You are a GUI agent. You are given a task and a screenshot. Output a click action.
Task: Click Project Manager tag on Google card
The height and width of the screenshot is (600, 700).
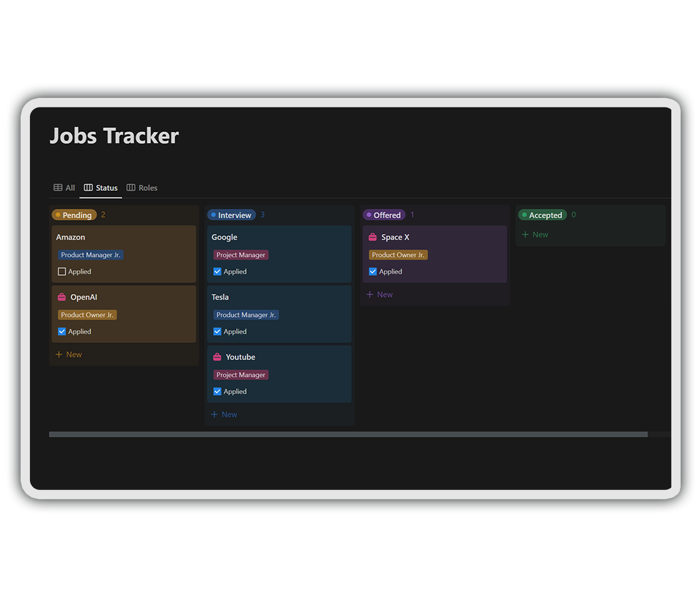241,255
